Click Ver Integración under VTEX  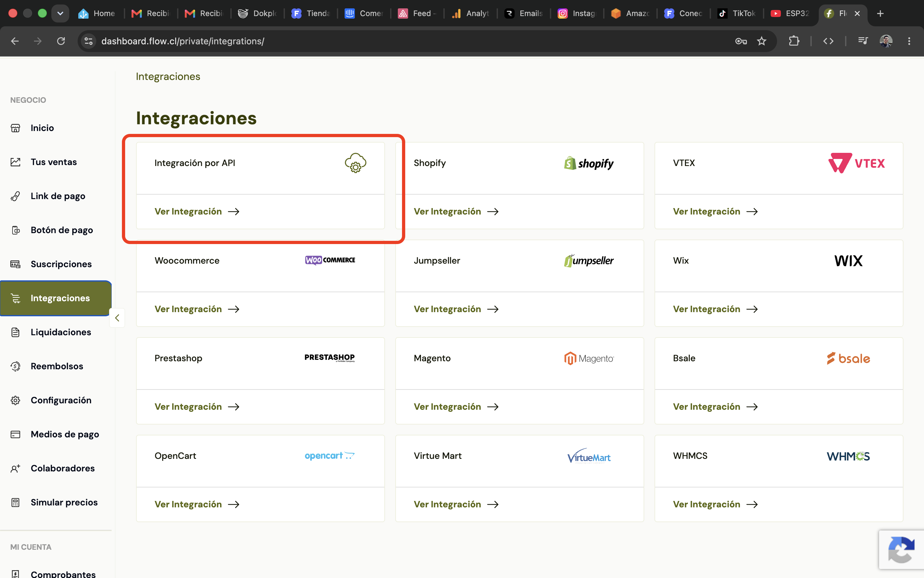715,211
